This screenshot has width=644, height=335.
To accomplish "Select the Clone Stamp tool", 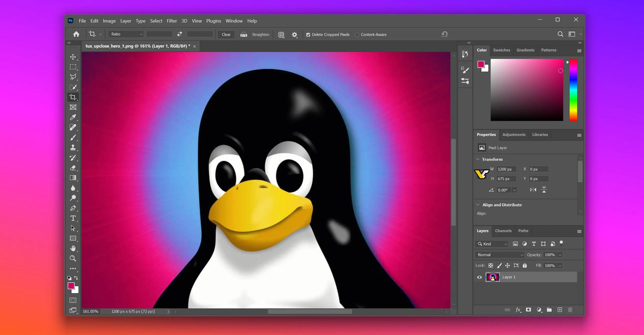I will click(x=73, y=147).
